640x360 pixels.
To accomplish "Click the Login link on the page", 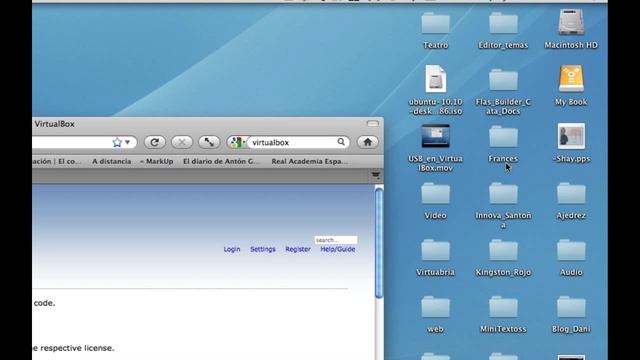I will coord(232,249).
